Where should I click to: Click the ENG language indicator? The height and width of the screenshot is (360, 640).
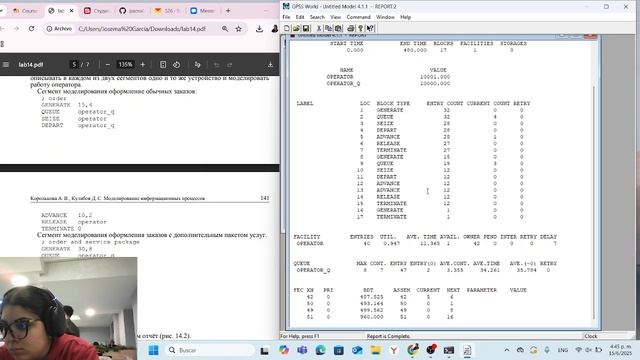point(563,350)
